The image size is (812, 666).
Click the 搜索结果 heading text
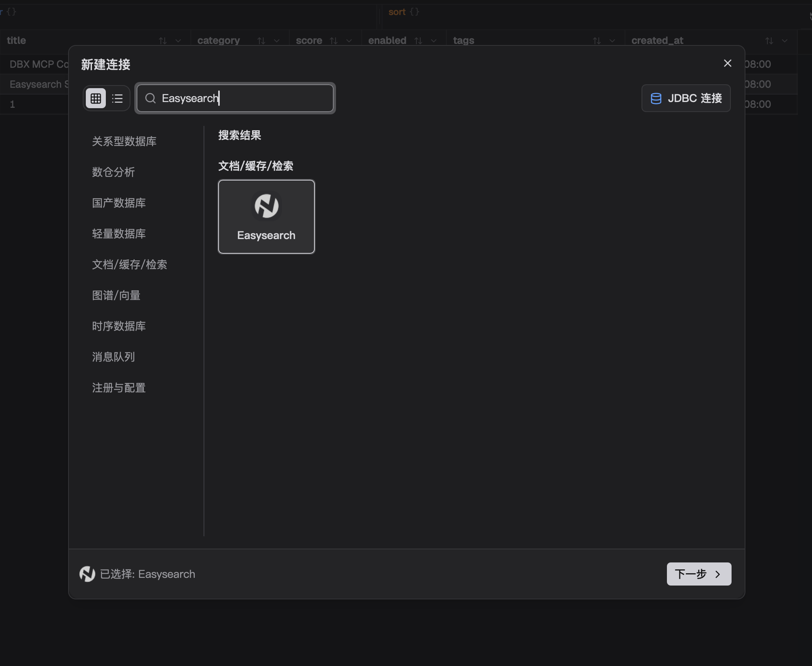pyautogui.click(x=240, y=135)
